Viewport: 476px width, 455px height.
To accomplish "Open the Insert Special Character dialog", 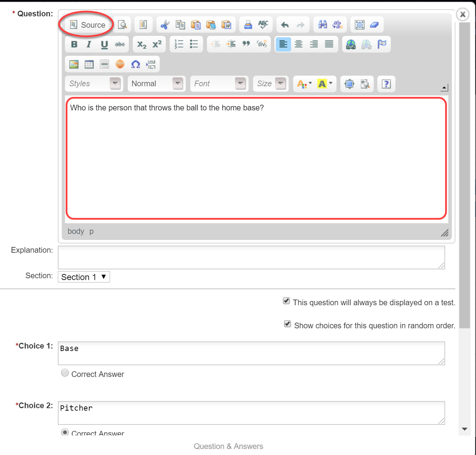I will tap(136, 64).
